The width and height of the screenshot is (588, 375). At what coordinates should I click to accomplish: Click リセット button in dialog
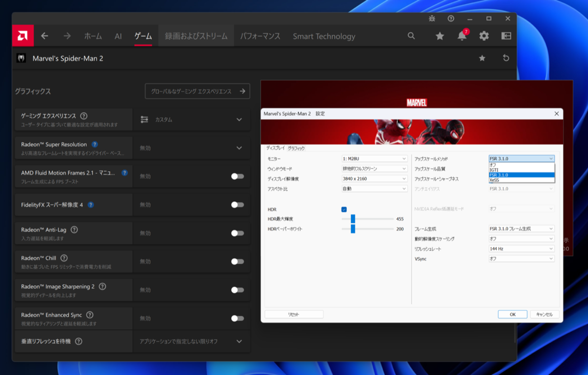[x=294, y=314]
